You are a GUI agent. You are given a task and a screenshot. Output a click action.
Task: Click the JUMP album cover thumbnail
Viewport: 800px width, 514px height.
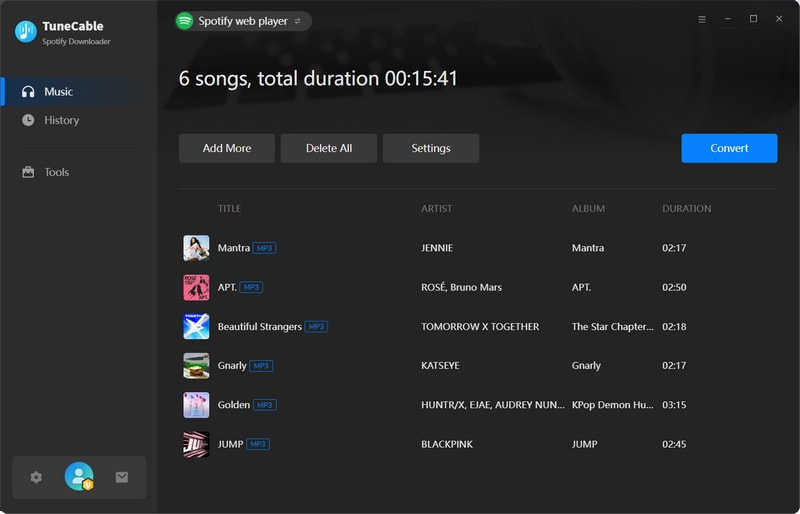point(196,444)
